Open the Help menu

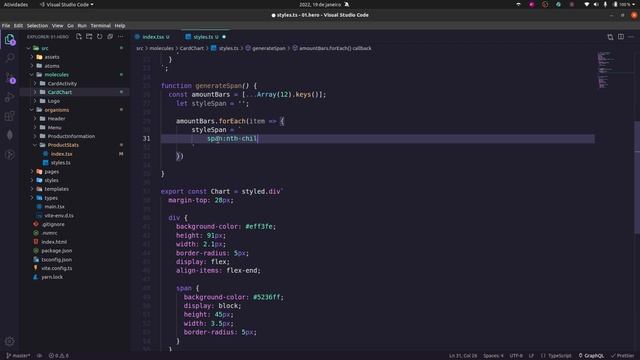click(x=120, y=25)
